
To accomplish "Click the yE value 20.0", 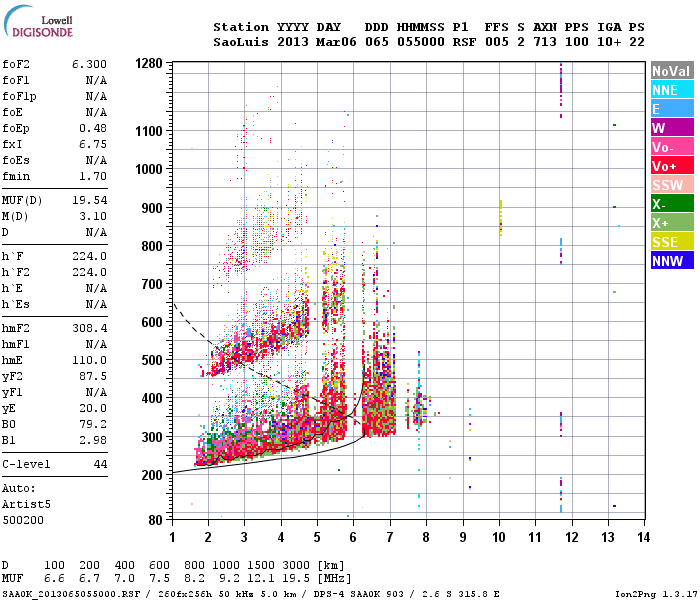I will click(x=93, y=408).
